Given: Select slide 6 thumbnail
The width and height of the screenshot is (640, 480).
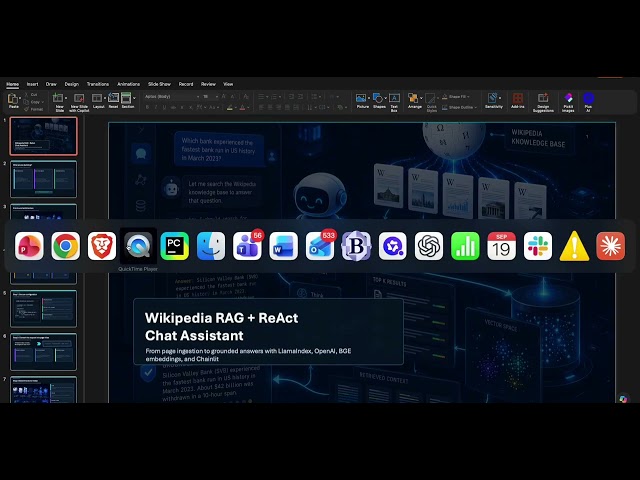Looking at the screenshot, I should coord(43,352).
